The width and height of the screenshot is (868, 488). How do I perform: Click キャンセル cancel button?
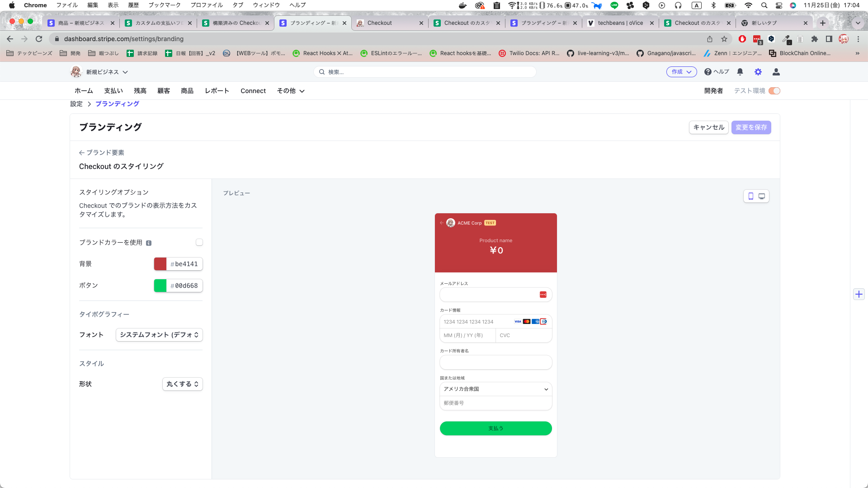tap(708, 127)
